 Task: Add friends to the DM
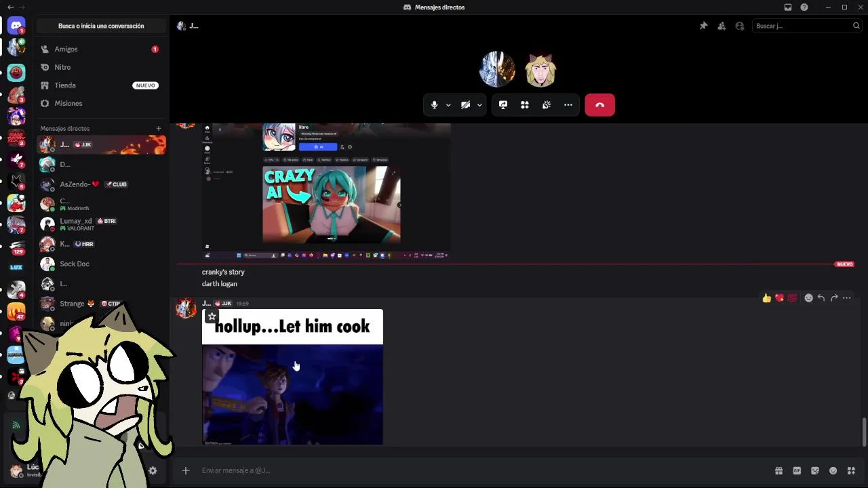[722, 26]
